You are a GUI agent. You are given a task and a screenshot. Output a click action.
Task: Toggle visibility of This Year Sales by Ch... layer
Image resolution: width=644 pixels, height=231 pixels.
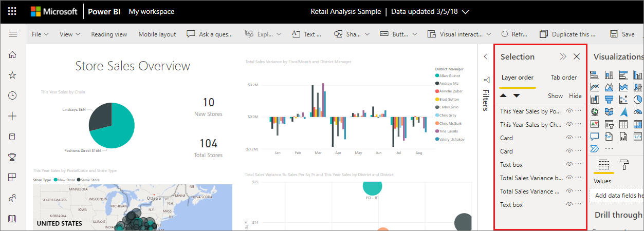(x=569, y=124)
